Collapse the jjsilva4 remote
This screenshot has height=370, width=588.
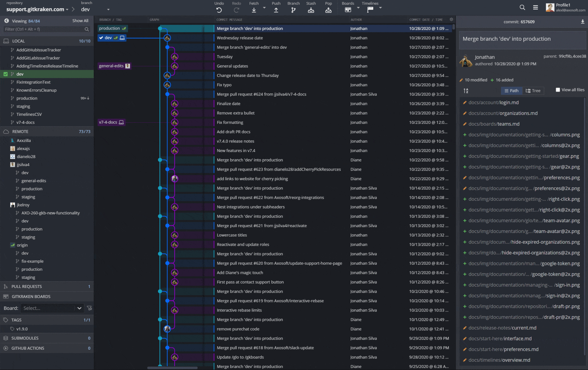coord(47,165)
